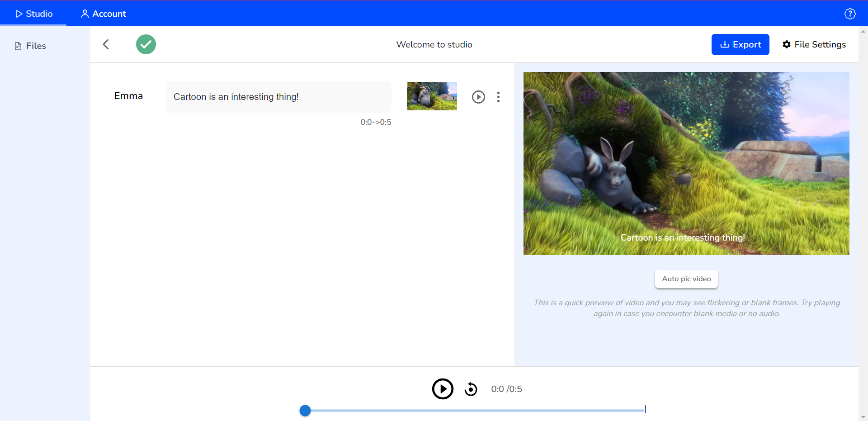The width and height of the screenshot is (868, 421).
Task: Go back with the left chevron arrow
Action: 106,44
